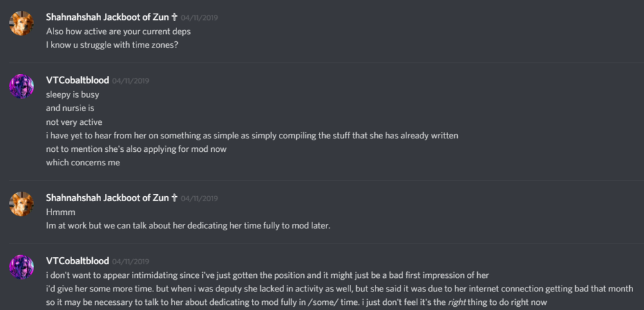Click the dog avatar beside "Also how active" message
This screenshot has width=644, height=310.
(21, 24)
